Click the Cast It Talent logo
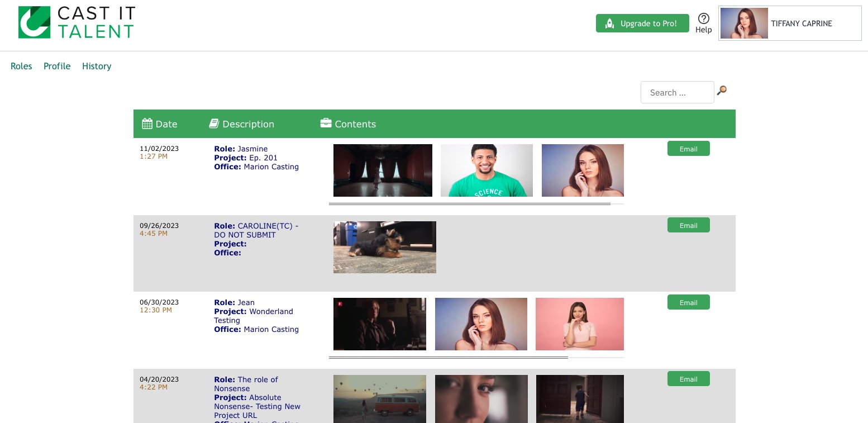 (x=77, y=22)
